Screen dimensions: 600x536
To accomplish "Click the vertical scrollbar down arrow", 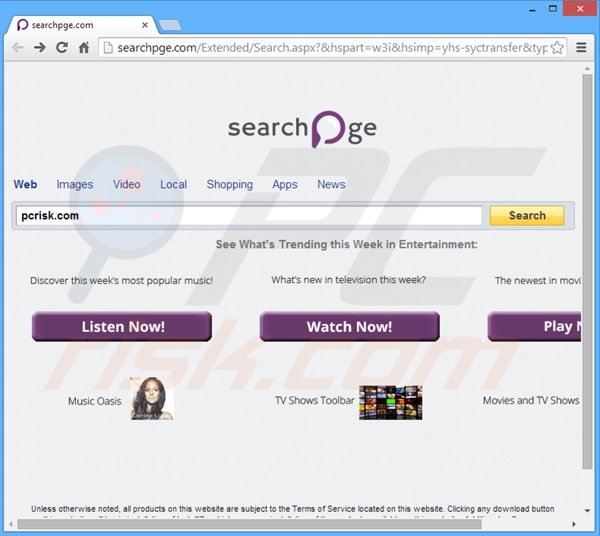I will click(x=587, y=510).
